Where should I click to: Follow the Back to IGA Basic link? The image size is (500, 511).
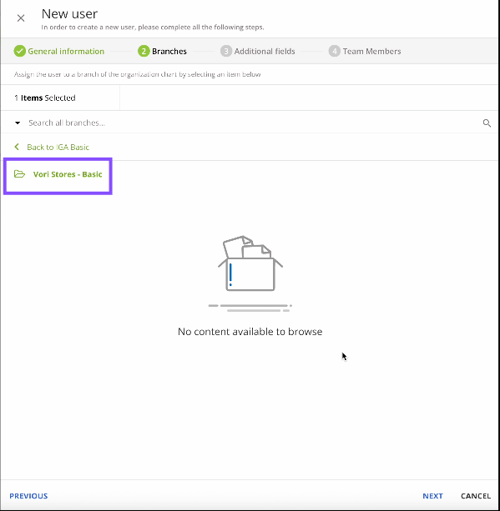tap(58, 147)
